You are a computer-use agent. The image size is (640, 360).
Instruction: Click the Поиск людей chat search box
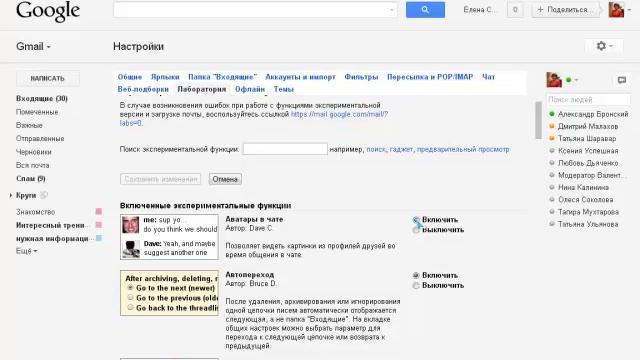click(588, 100)
